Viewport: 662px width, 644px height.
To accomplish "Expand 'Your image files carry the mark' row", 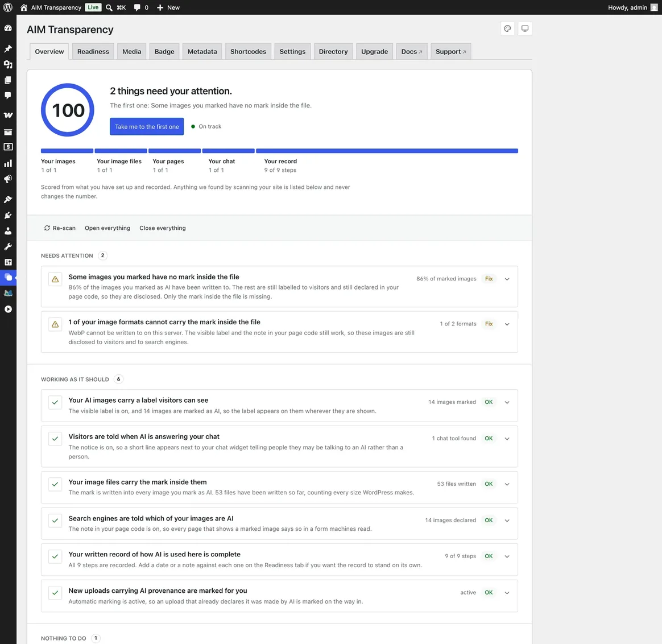I will click(x=507, y=484).
